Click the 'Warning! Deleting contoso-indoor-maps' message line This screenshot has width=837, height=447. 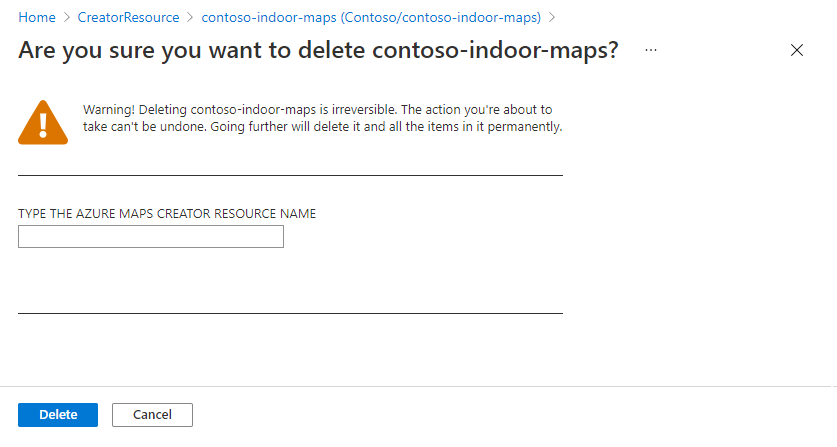click(x=318, y=109)
